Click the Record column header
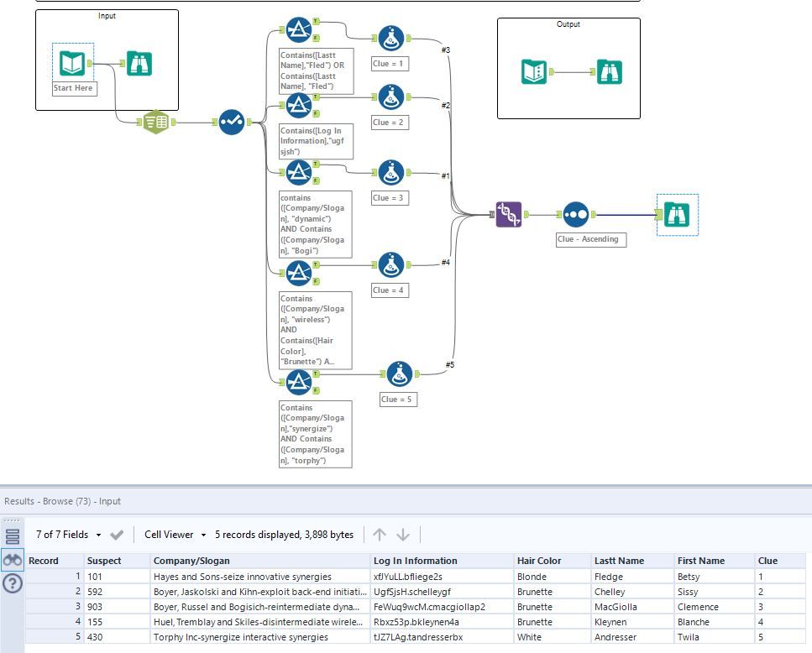 point(55,561)
